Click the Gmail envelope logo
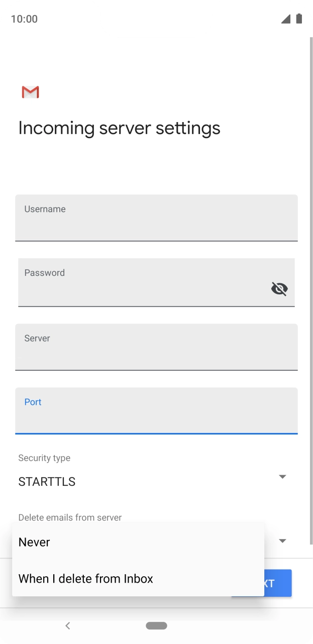Image resolution: width=313 pixels, height=644 pixels. click(x=30, y=92)
